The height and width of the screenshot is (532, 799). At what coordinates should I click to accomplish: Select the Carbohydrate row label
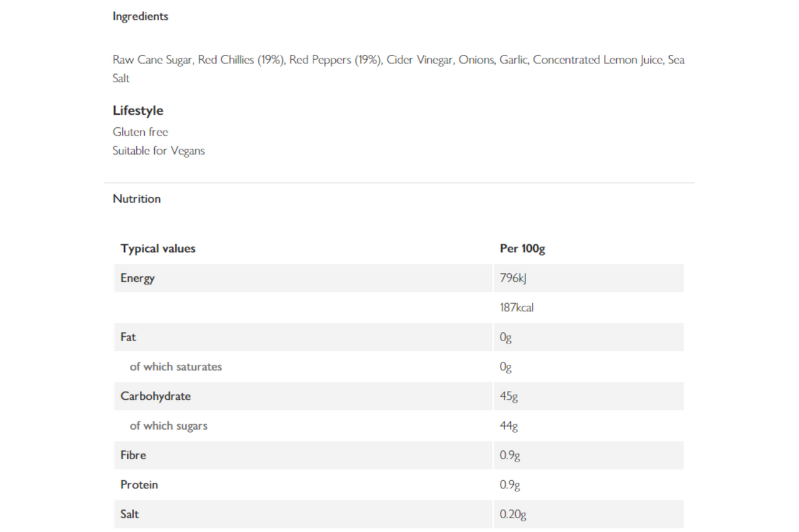click(155, 396)
